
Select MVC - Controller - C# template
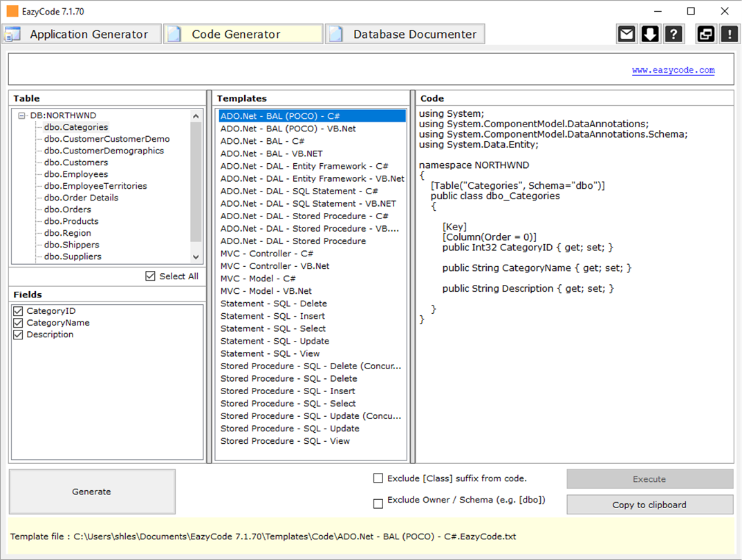pos(313,254)
